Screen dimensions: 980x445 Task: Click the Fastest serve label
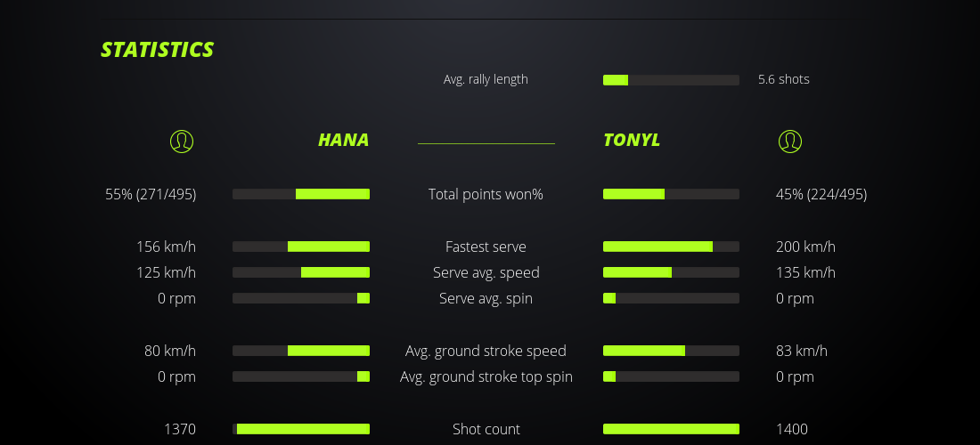click(486, 247)
